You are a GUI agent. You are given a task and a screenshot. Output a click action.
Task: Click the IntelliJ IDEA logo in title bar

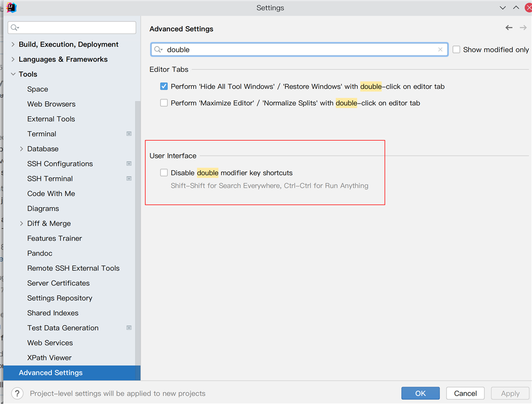[x=11, y=7]
